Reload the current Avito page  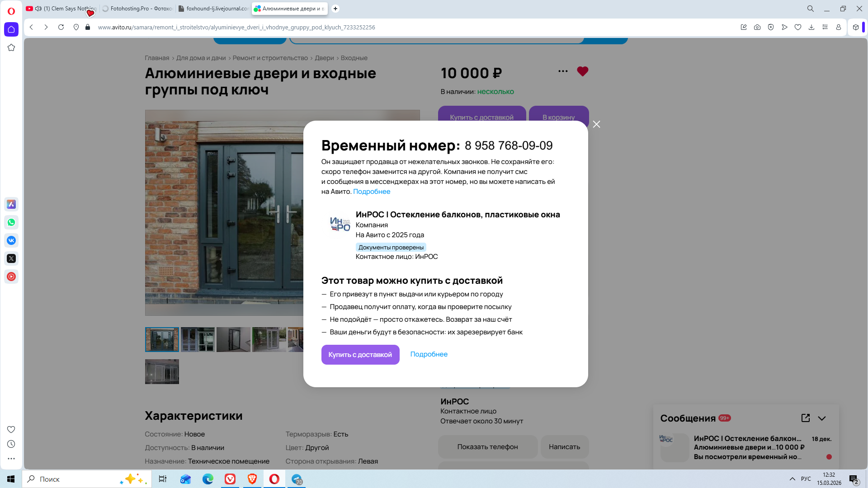[x=61, y=27]
